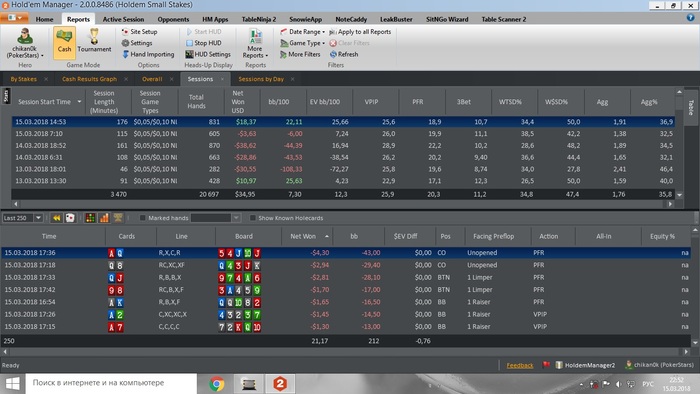Click the Feedback link
This screenshot has height=394, width=700.
click(520, 365)
